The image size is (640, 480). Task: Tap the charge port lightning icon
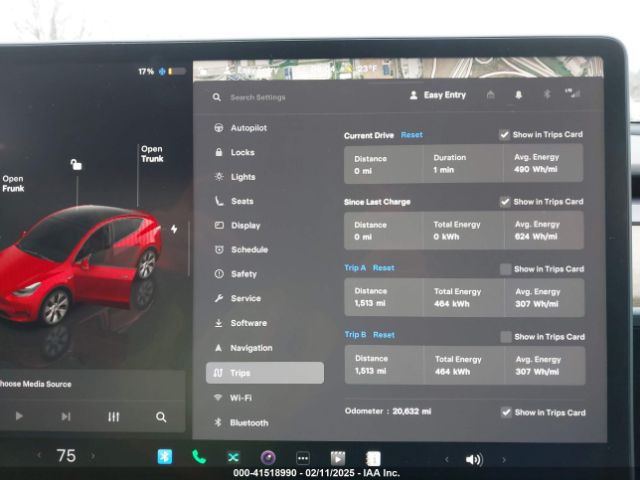174,229
